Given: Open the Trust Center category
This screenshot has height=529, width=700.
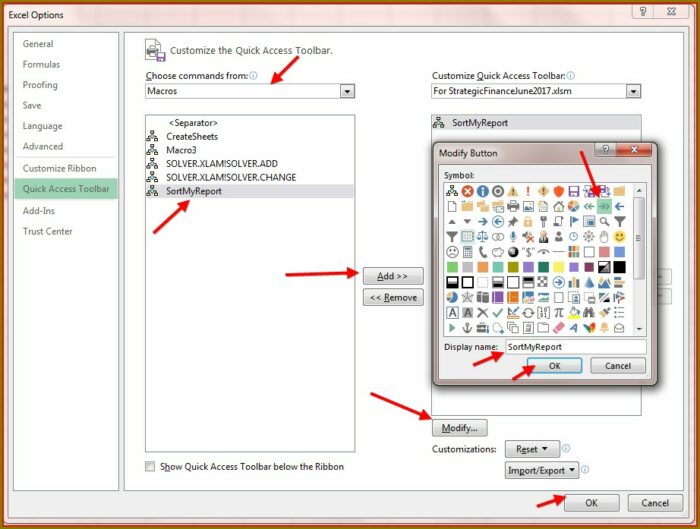Looking at the screenshot, I should (x=47, y=231).
